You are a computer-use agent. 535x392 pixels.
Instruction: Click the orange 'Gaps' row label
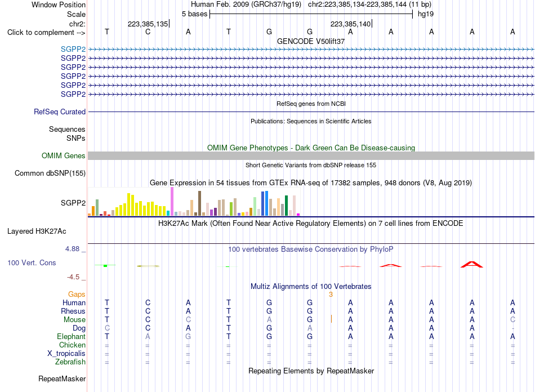pyautogui.click(x=77, y=294)
